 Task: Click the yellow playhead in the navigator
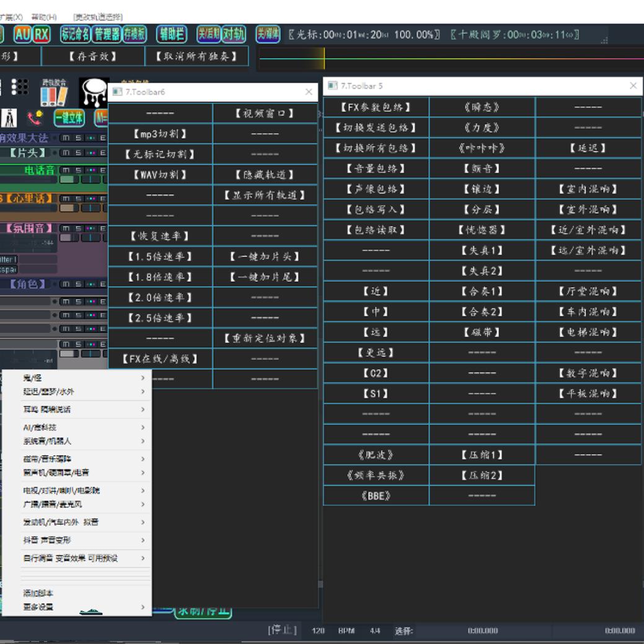(x=324, y=58)
